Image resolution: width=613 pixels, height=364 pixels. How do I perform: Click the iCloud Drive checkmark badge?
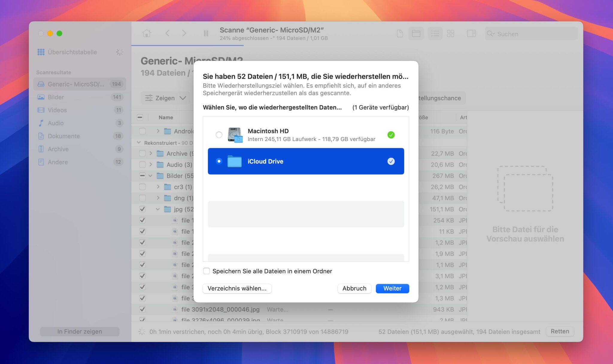point(391,161)
